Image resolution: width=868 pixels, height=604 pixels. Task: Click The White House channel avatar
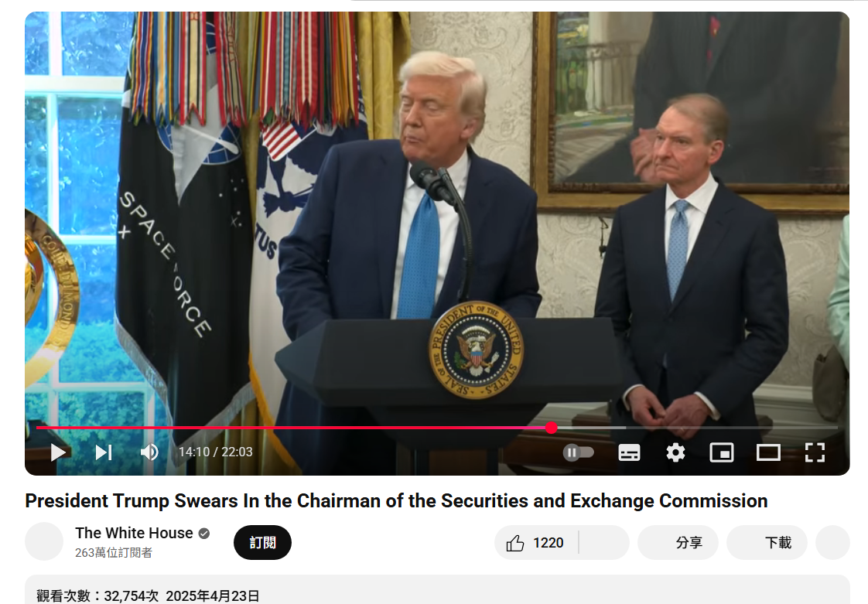point(44,541)
